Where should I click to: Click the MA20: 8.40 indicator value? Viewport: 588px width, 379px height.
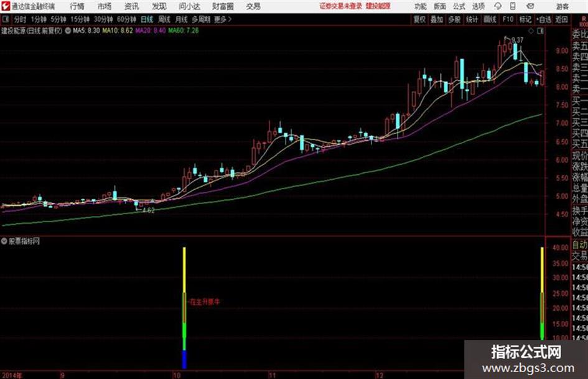[151, 30]
